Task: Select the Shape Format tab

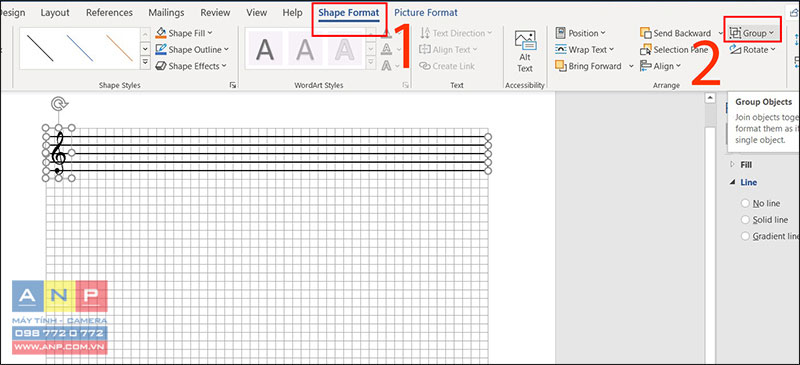Action: coord(349,13)
